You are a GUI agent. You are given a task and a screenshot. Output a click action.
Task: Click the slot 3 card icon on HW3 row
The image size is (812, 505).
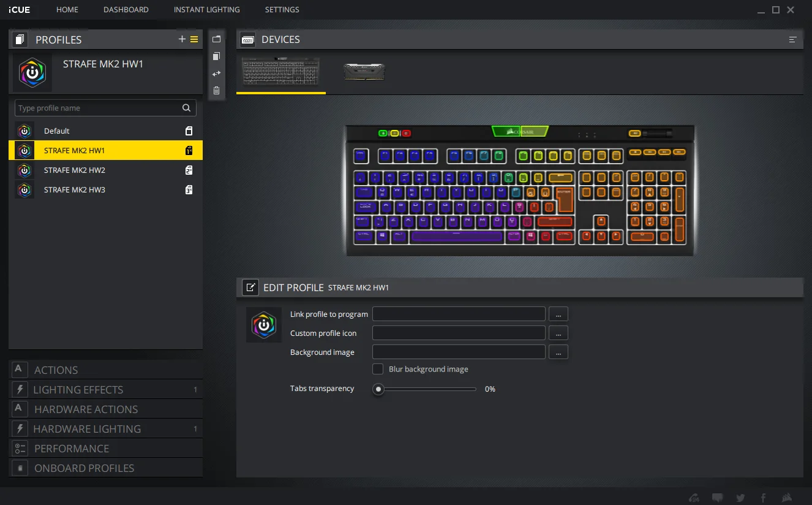click(x=189, y=189)
